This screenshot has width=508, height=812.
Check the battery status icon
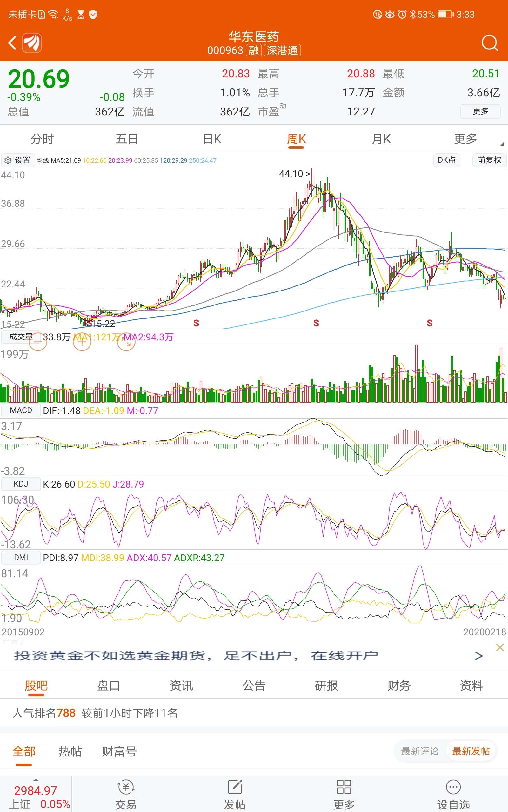[x=445, y=14]
